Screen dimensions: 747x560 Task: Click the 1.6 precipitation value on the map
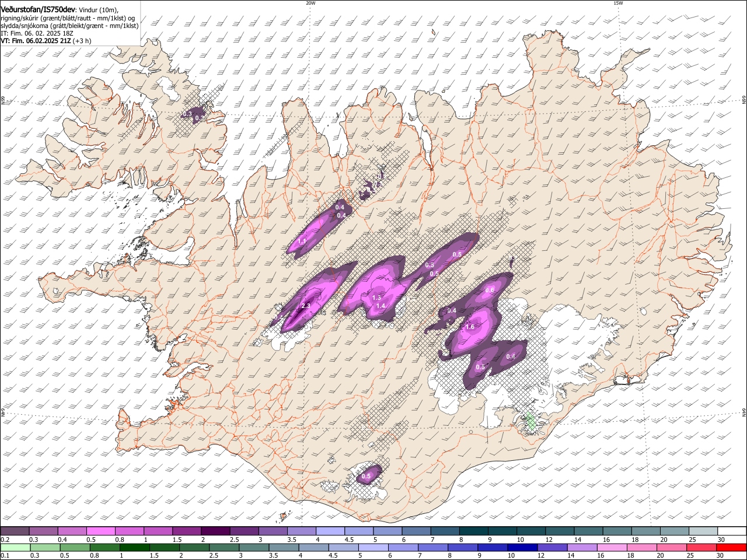pyautogui.click(x=470, y=327)
